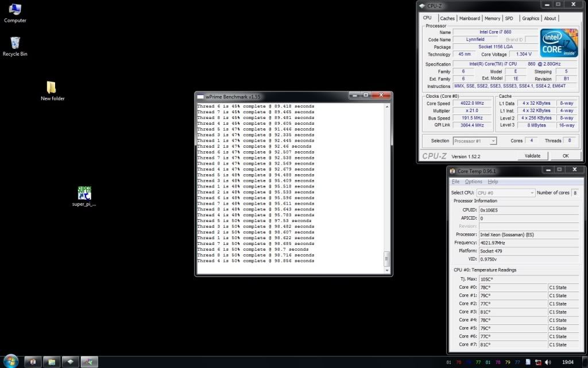
Task: Open the Help menu in Core Temp
Action: tap(493, 181)
